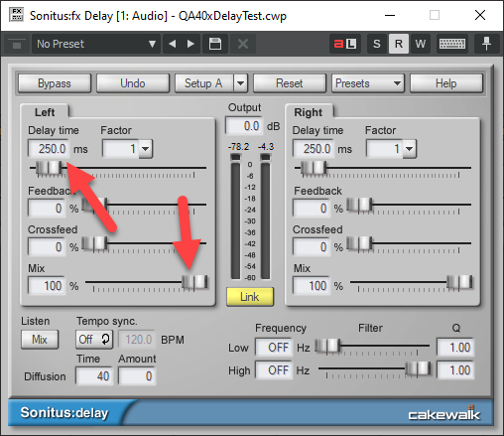Click the cakewalk logo
The height and width of the screenshot is (436, 504).
click(x=444, y=413)
